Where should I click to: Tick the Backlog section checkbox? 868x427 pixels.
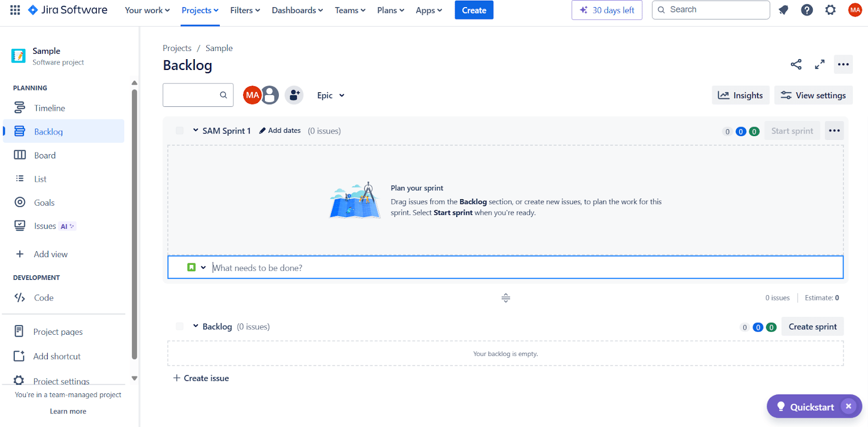click(180, 327)
